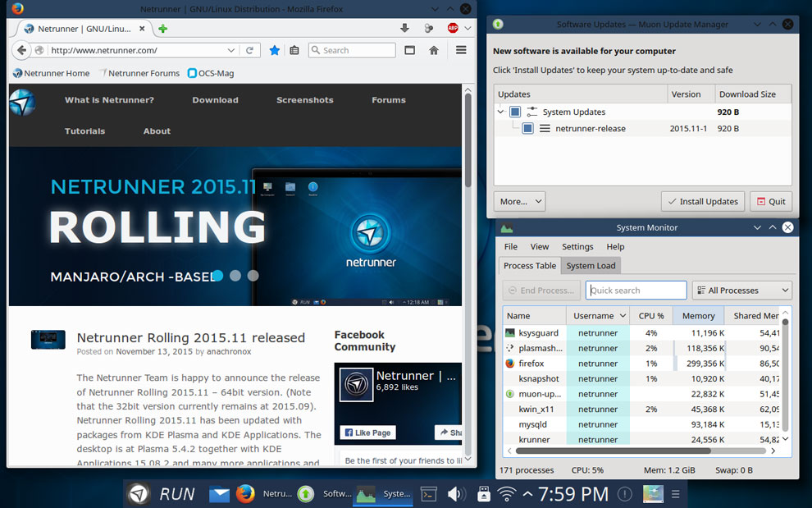Sort processes by CPU % column
The width and height of the screenshot is (812, 508).
pos(651,316)
